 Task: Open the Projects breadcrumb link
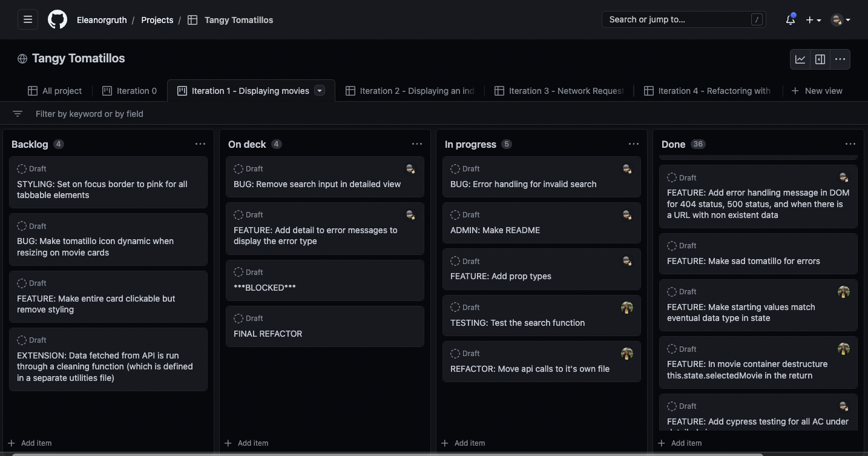[157, 20]
